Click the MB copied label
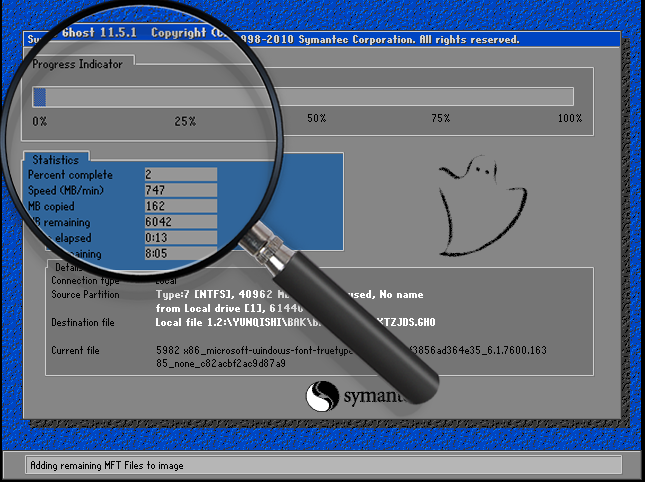 coord(51,206)
